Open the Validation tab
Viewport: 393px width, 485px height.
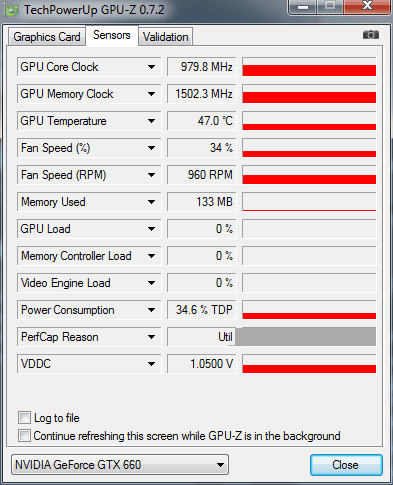pyautogui.click(x=165, y=37)
